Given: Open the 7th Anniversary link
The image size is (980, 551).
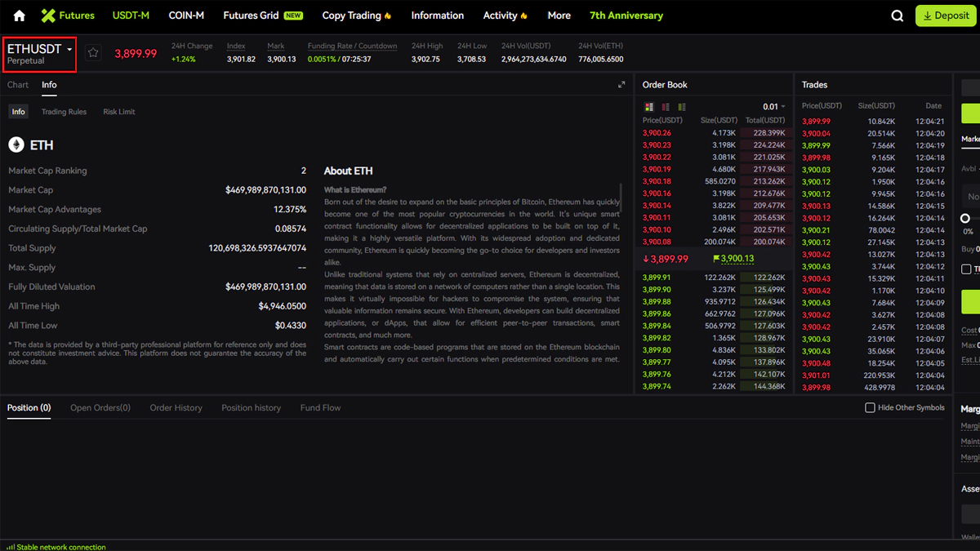Looking at the screenshot, I should pyautogui.click(x=626, y=16).
